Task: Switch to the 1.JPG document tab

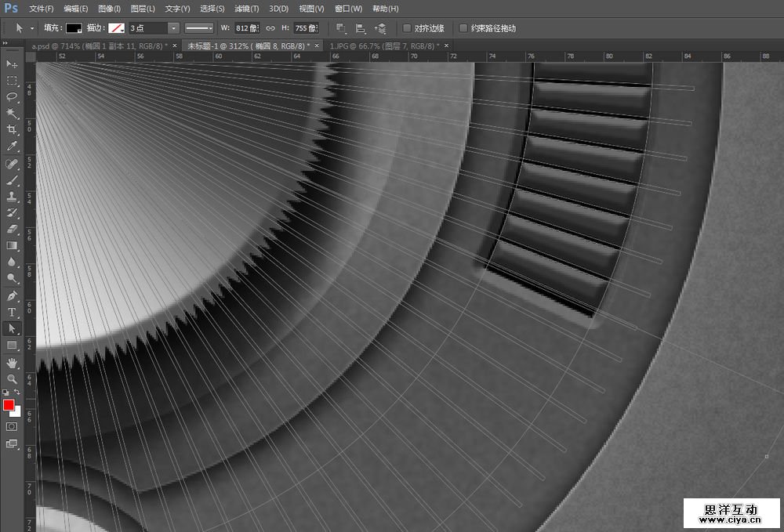Action: 384,46
